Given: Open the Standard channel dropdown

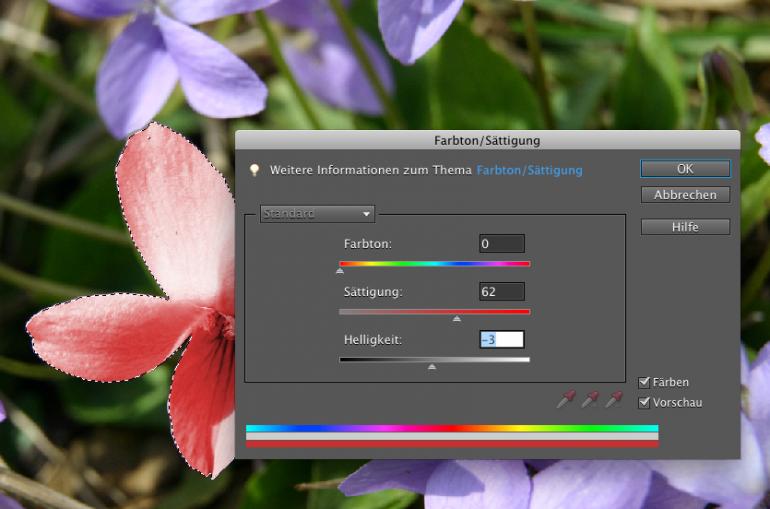Looking at the screenshot, I should point(317,214).
